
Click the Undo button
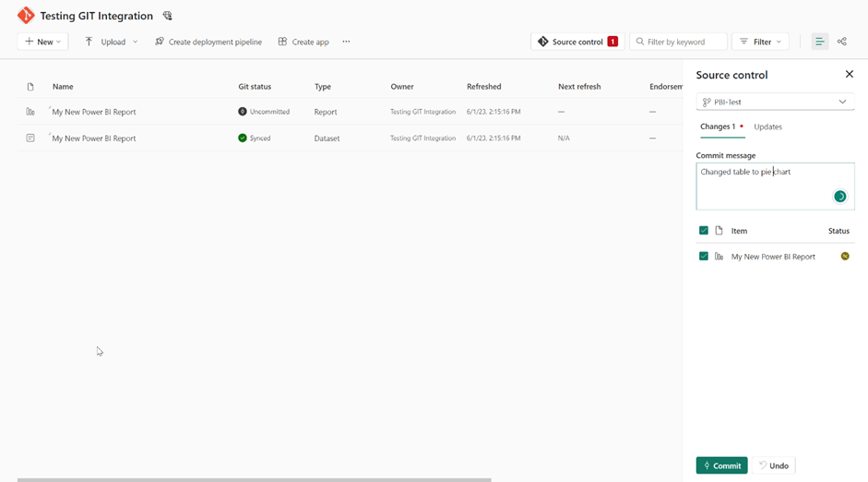point(774,465)
